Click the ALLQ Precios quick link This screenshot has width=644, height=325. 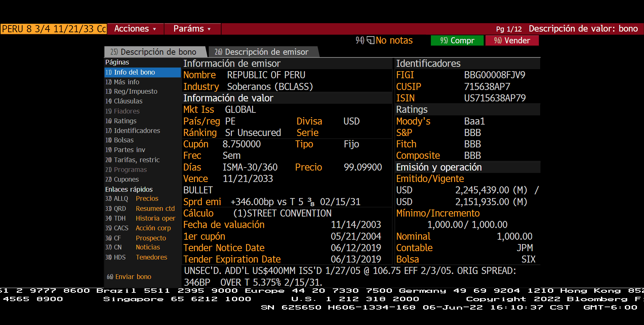147,199
